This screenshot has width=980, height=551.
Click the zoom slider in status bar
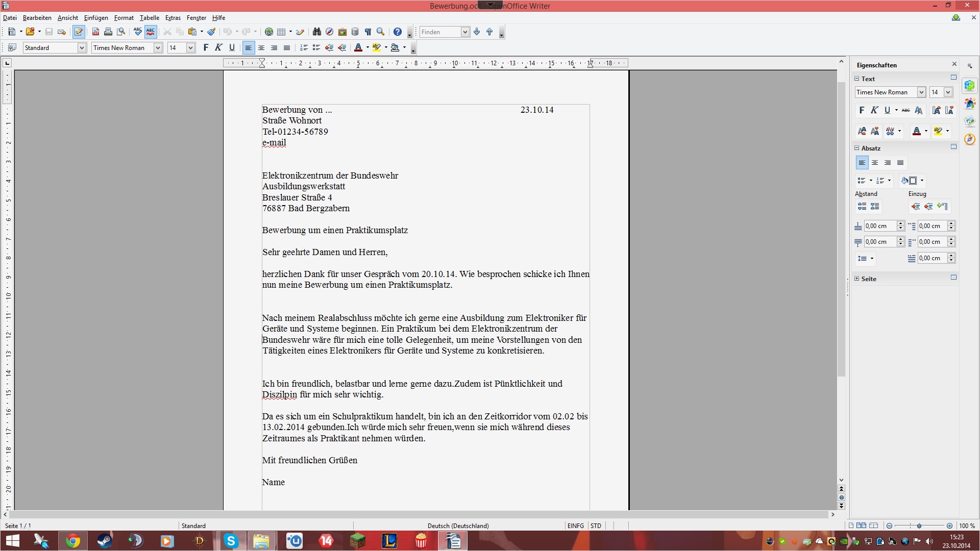(x=919, y=525)
